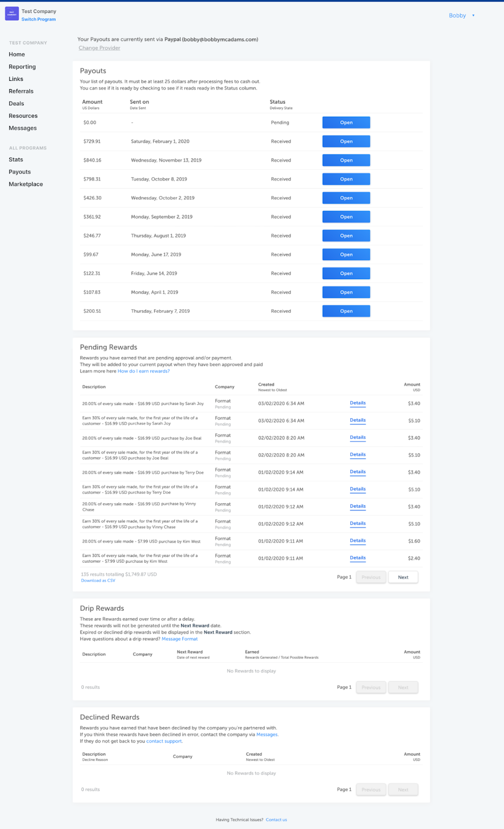504x829 pixels.
Task: Click Download as CSV link
Action: click(x=98, y=581)
